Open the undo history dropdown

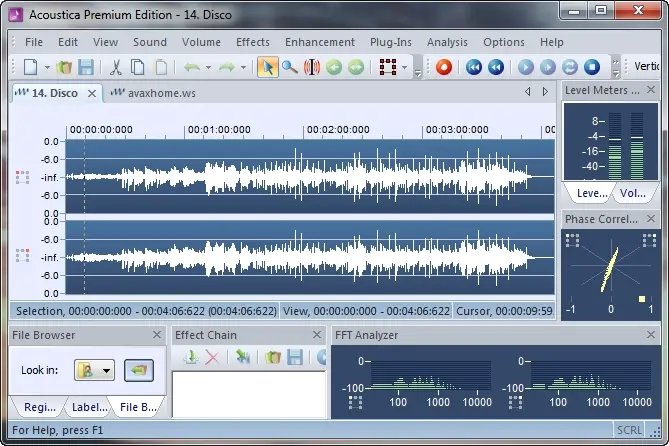[208, 67]
